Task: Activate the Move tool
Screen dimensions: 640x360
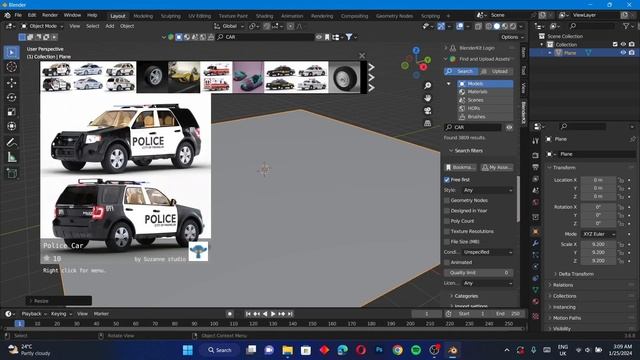Action: [x=11, y=82]
